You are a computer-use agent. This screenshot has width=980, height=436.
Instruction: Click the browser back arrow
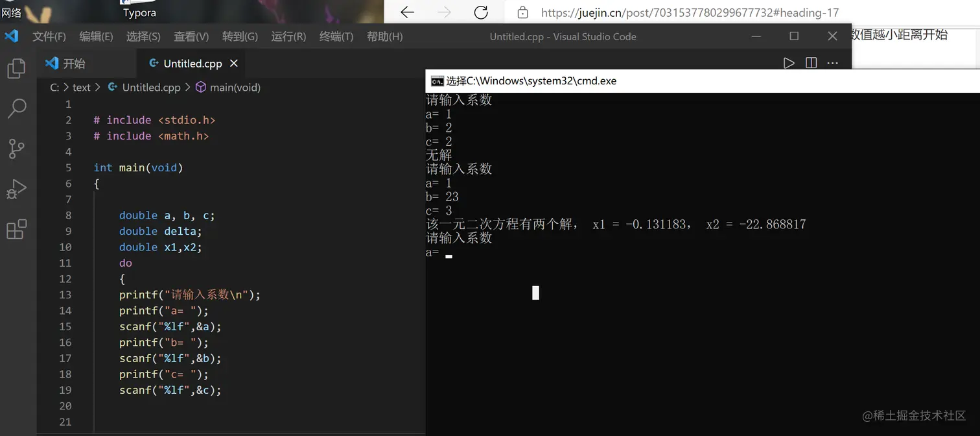[407, 12]
